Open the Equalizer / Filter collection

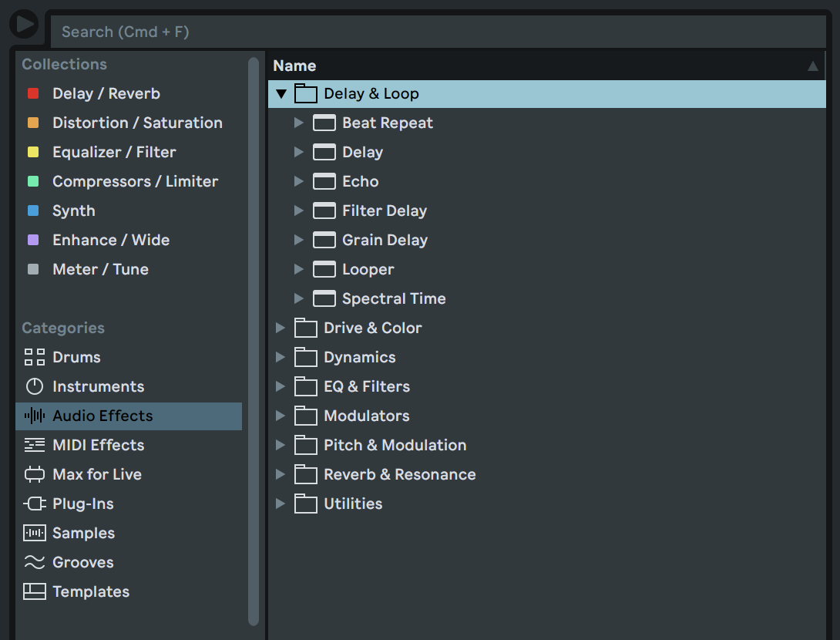pos(114,152)
